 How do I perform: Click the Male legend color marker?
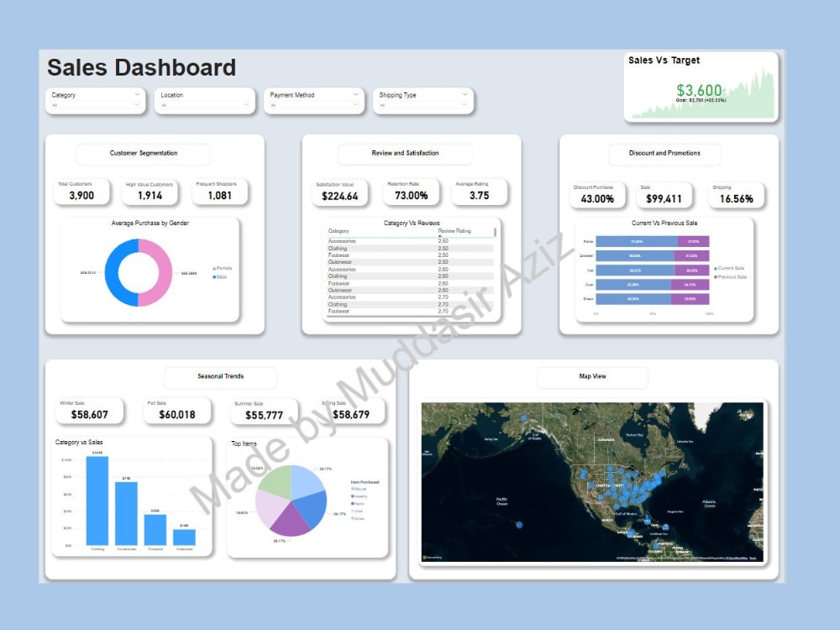tap(214, 277)
